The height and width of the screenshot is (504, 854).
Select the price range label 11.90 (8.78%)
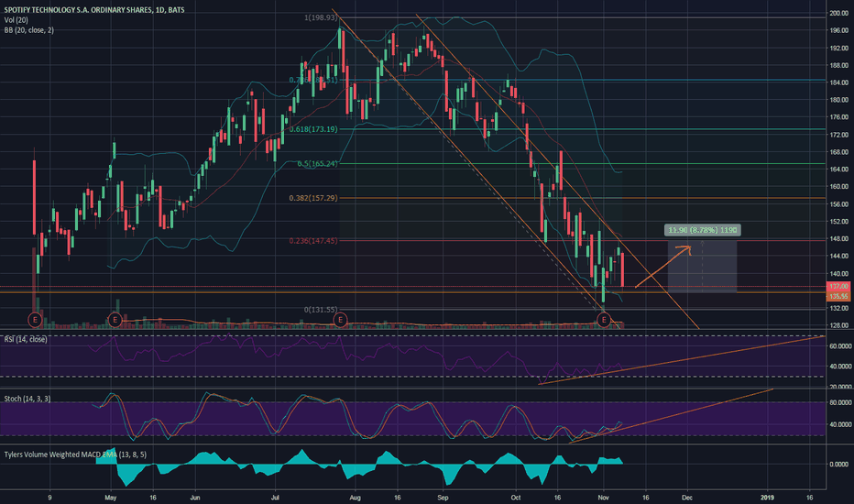(703, 230)
